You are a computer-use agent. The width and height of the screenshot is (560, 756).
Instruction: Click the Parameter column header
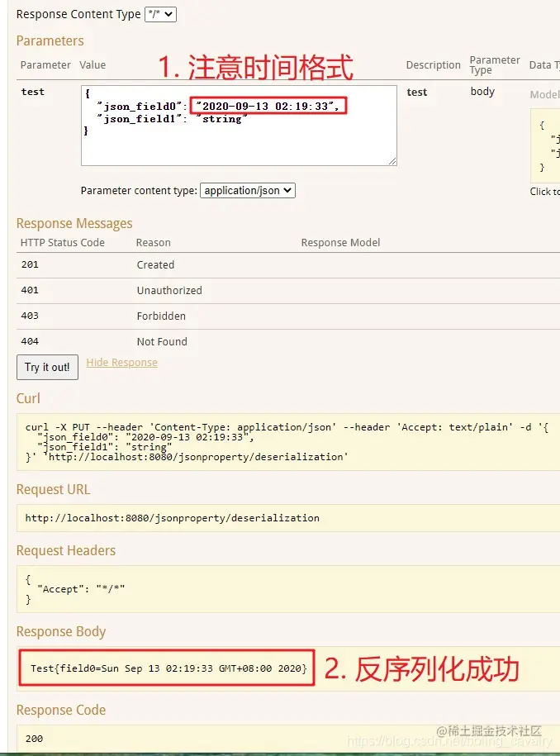[x=45, y=65]
